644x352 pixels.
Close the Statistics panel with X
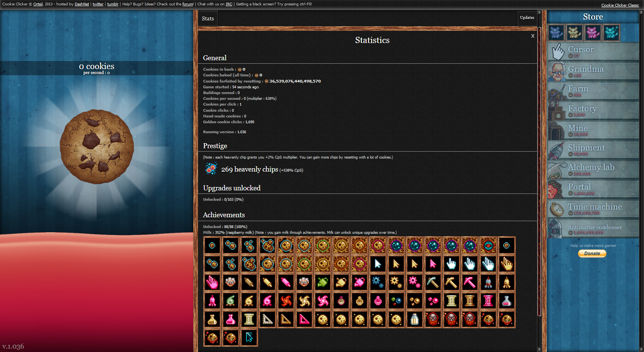533,36
